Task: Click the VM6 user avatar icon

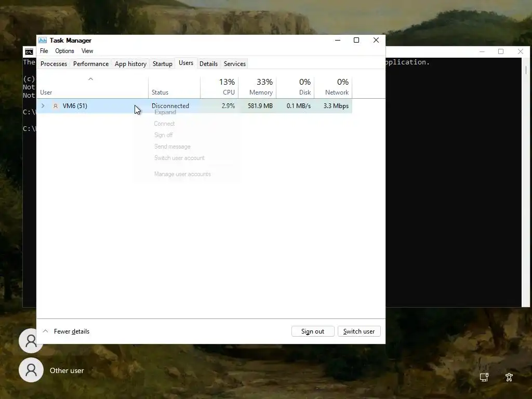Action: 55,106
